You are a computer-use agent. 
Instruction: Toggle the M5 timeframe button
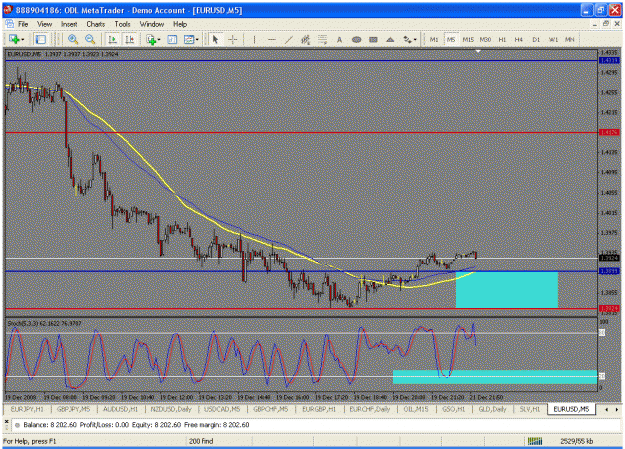[451, 39]
